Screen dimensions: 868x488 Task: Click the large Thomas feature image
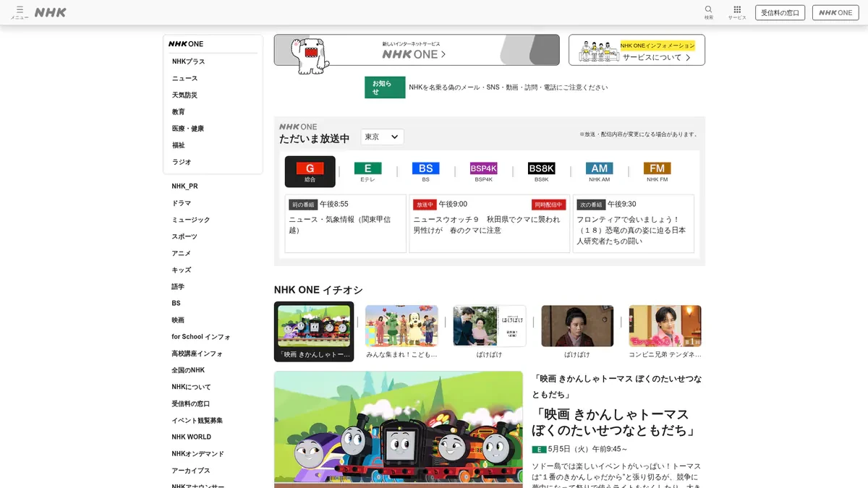[x=398, y=429]
